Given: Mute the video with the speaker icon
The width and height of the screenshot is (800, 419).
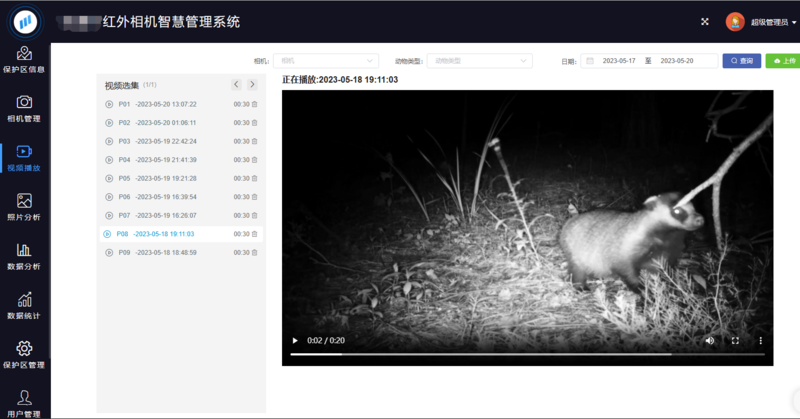Looking at the screenshot, I should [710, 340].
